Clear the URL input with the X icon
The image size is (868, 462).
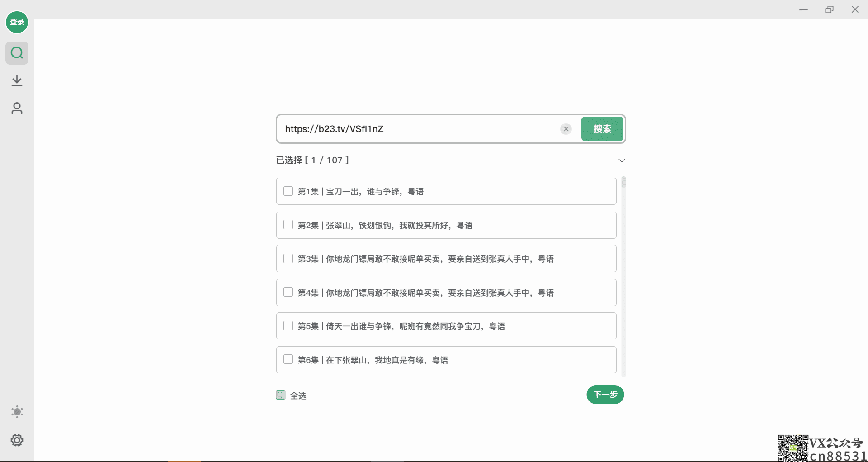tap(566, 129)
